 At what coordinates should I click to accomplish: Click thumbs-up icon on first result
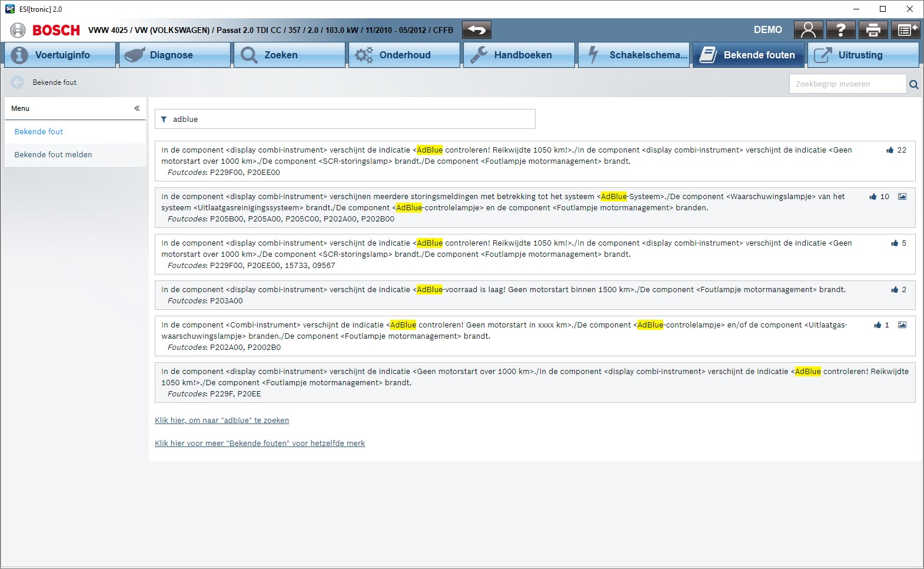(890, 150)
